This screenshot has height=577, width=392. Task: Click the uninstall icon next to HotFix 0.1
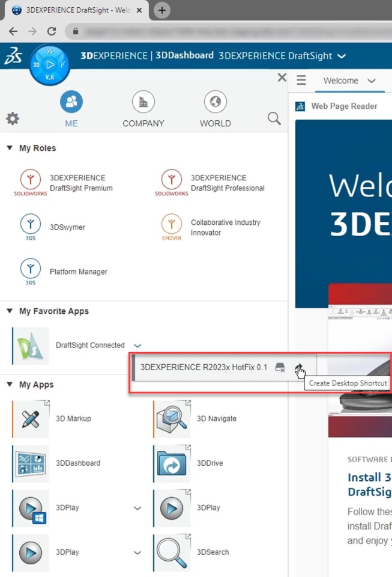click(280, 367)
